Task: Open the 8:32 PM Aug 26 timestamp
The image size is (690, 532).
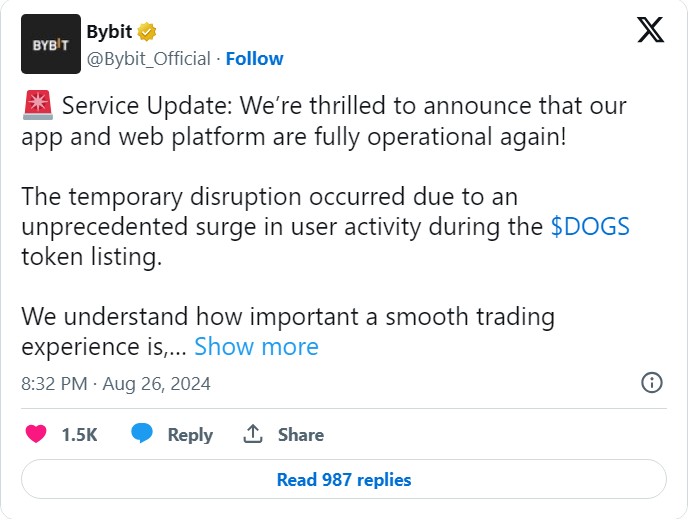Action: click(x=116, y=383)
